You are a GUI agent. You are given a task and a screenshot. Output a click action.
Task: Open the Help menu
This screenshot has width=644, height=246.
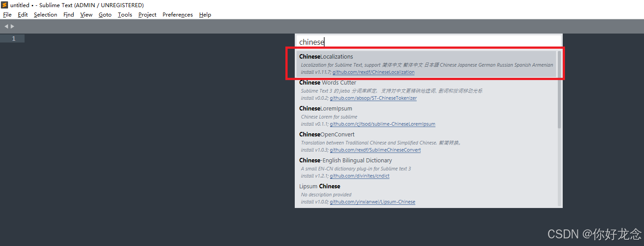click(x=205, y=15)
